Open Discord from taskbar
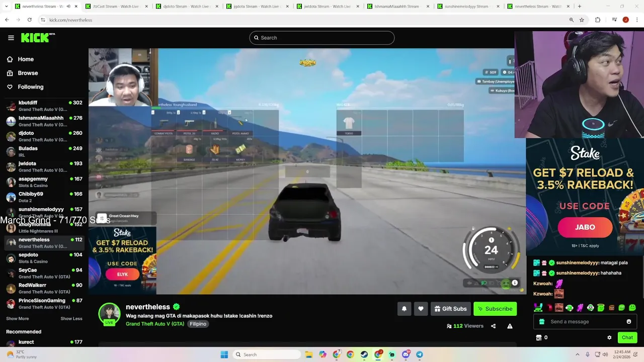This screenshot has height=362, width=644. coord(406,354)
